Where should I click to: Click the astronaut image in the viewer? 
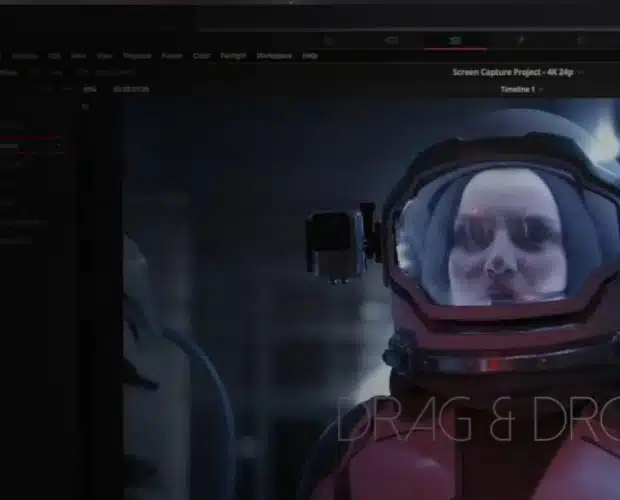tap(372, 299)
